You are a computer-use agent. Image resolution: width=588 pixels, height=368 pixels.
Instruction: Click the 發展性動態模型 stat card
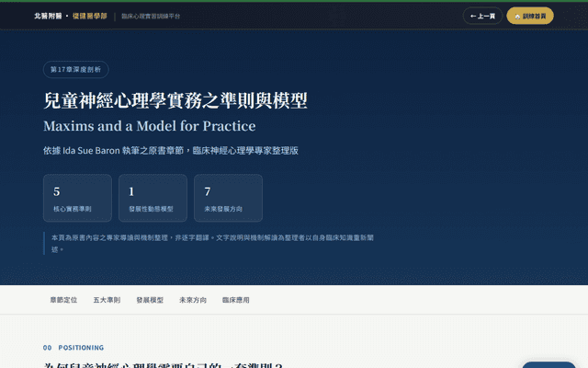pos(153,198)
